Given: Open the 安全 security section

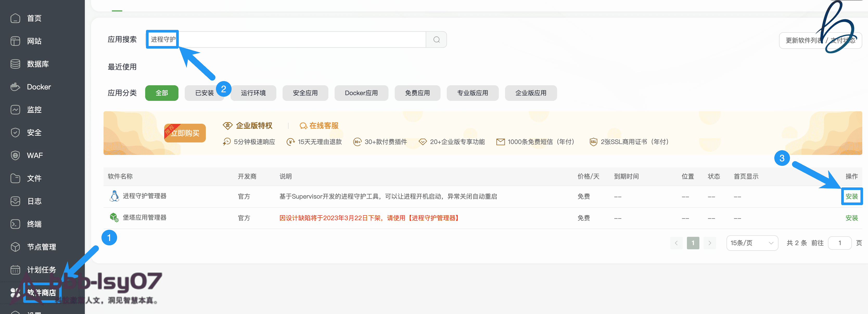Looking at the screenshot, I should [x=34, y=132].
